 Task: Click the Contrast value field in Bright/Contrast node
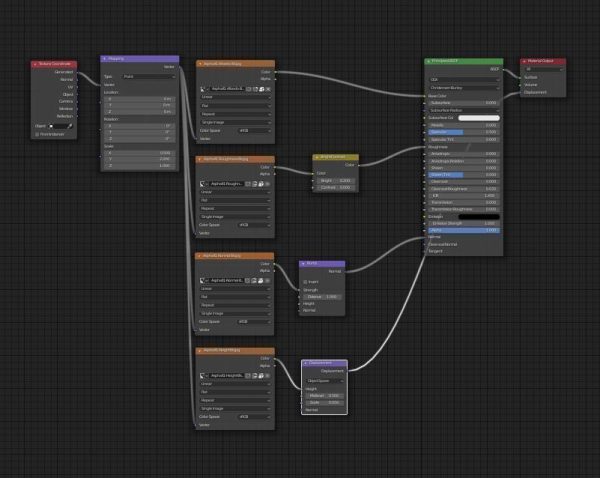click(x=336, y=188)
